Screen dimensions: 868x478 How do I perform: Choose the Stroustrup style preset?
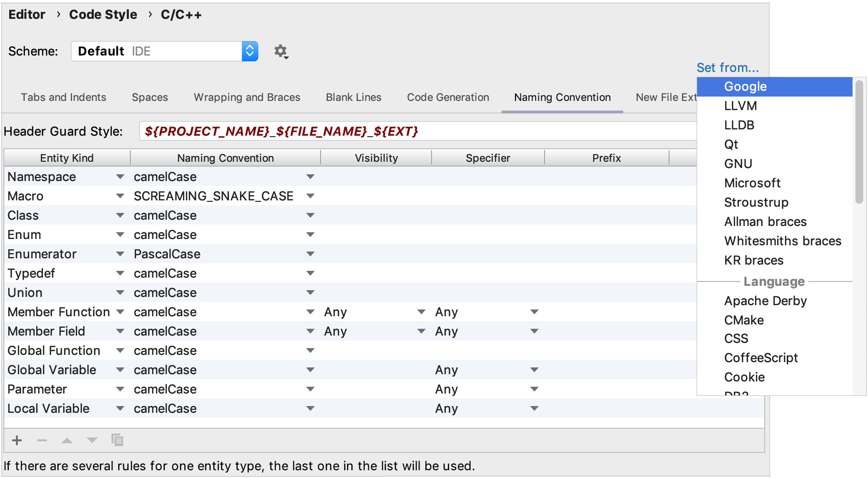point(756,202)
